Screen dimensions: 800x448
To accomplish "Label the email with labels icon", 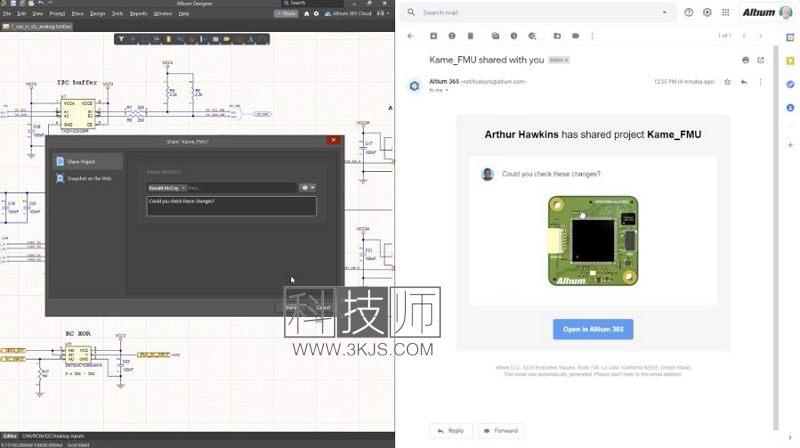I will tap(576, 36).
